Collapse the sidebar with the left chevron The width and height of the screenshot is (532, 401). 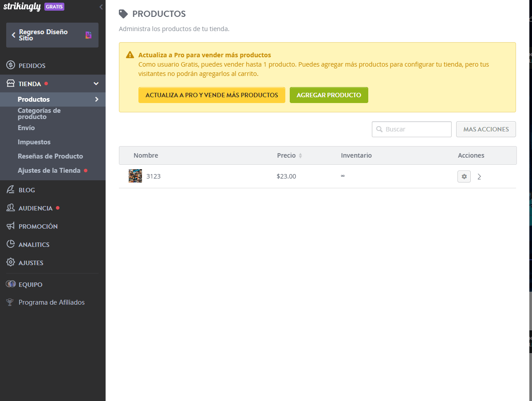coord(101,7)
